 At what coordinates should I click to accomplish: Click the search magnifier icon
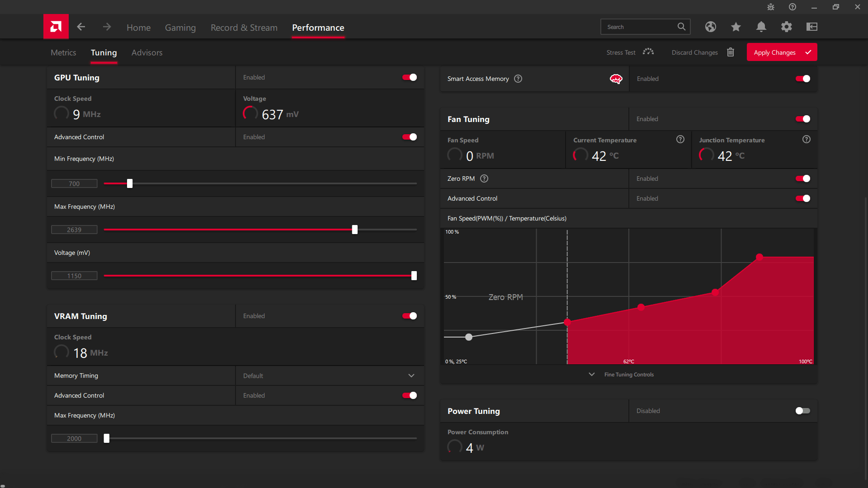681,27
